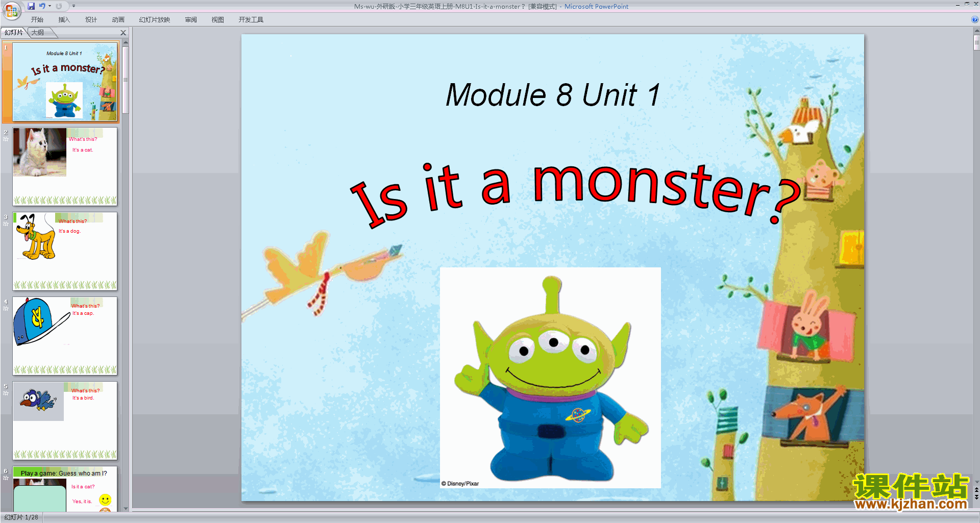Open PowerPoint Help question mark icon

[x=974, y=20]
